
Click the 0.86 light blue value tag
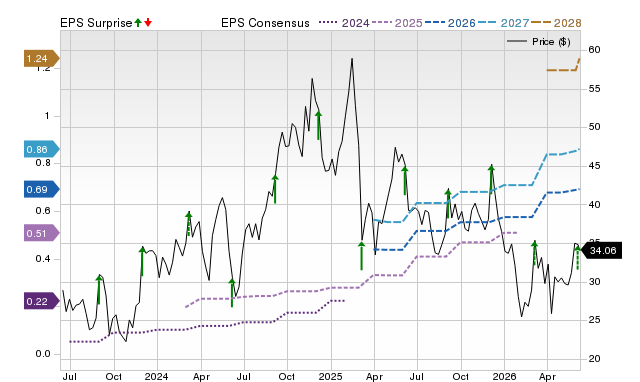click(x=42, y=149)
